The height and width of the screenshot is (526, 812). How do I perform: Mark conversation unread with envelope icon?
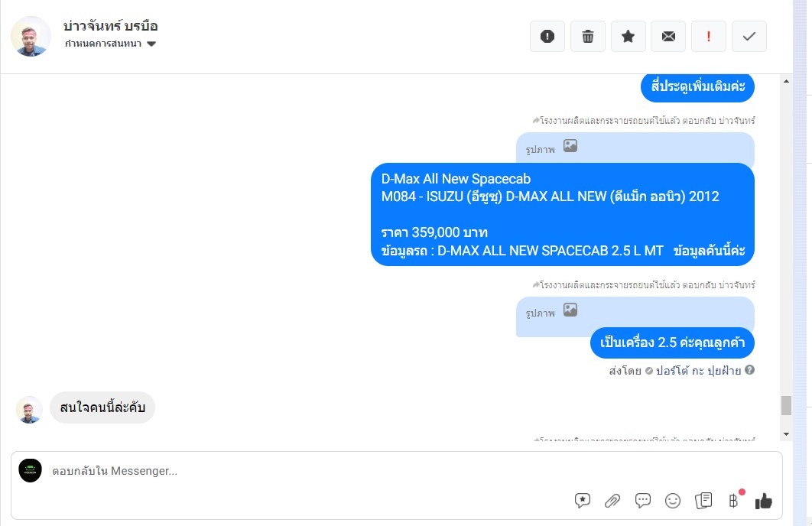pos(668,36)
